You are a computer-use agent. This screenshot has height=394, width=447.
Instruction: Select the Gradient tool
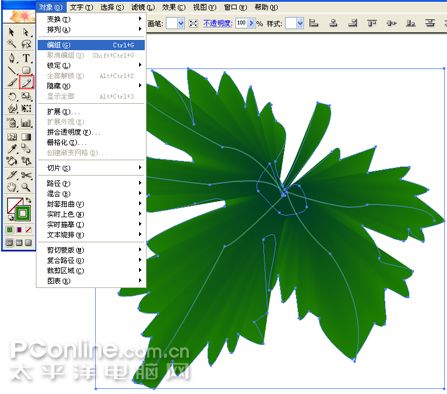pos(26,137)
